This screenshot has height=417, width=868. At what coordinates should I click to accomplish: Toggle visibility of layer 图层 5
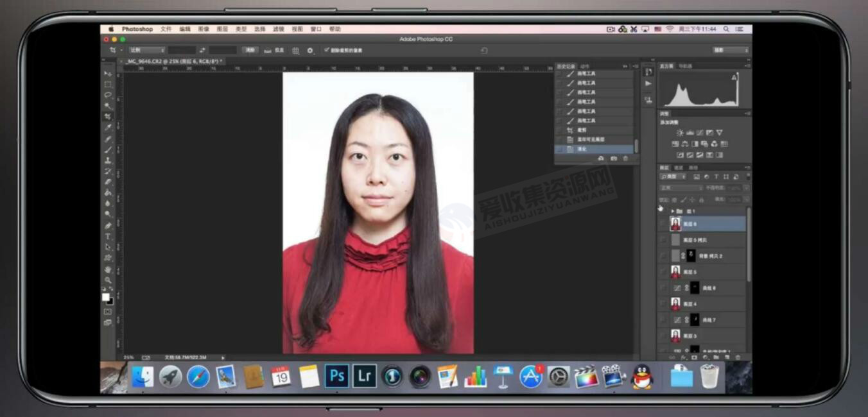(x=661, y=270)
